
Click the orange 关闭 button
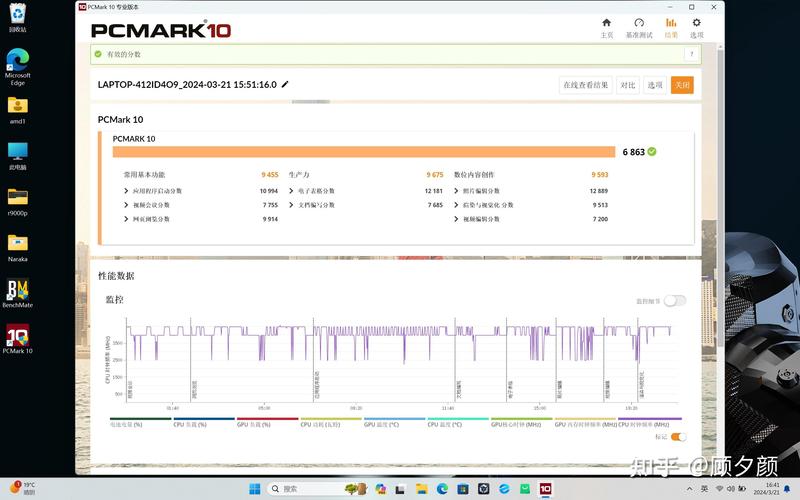(682, 86)
